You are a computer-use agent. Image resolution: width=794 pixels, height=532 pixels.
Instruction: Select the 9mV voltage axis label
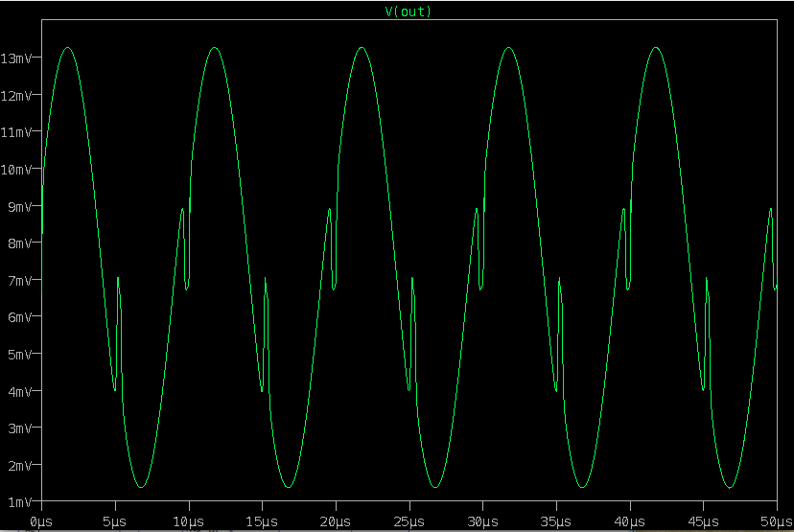point(20,207)
